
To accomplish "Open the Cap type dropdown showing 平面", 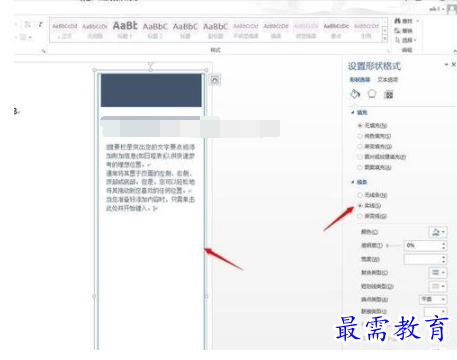I will tap(433, 299).
